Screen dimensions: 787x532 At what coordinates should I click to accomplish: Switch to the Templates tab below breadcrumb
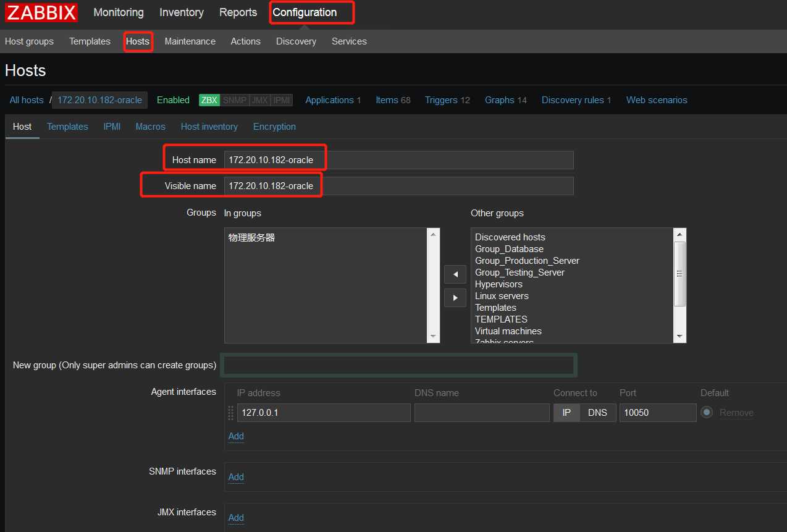tap(67, 127)
